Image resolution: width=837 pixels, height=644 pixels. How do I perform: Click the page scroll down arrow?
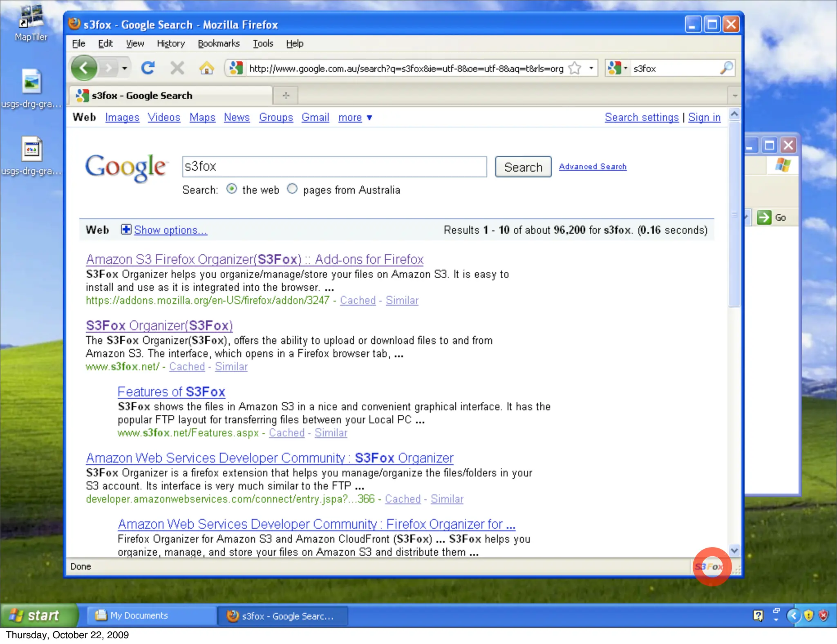pos(734,550)
